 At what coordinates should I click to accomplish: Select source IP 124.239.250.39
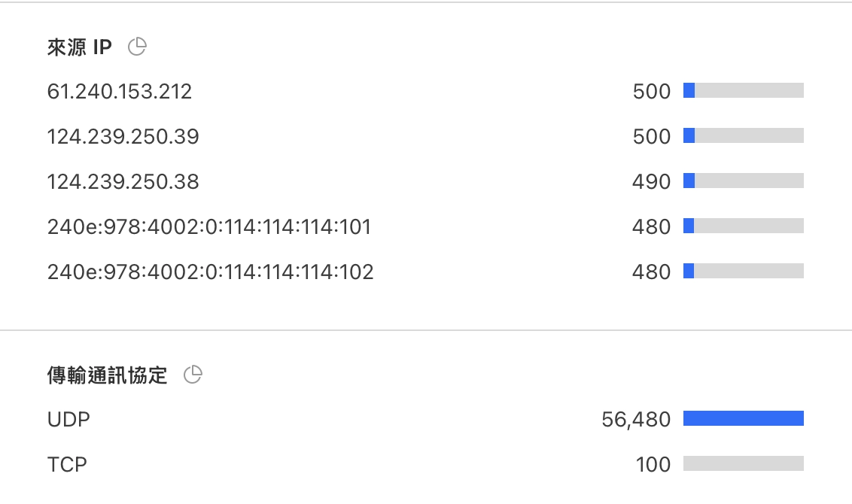pyautogui.click(x=123, y=136)
